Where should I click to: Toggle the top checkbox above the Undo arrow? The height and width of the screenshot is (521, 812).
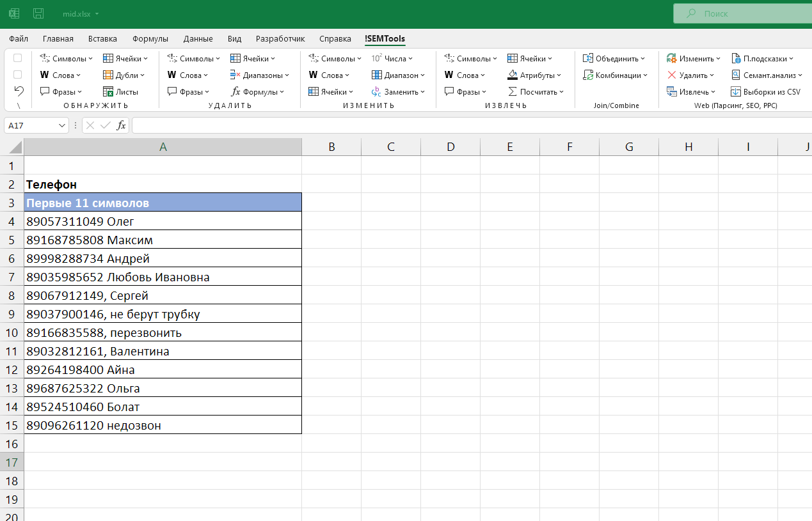point(18,58)
